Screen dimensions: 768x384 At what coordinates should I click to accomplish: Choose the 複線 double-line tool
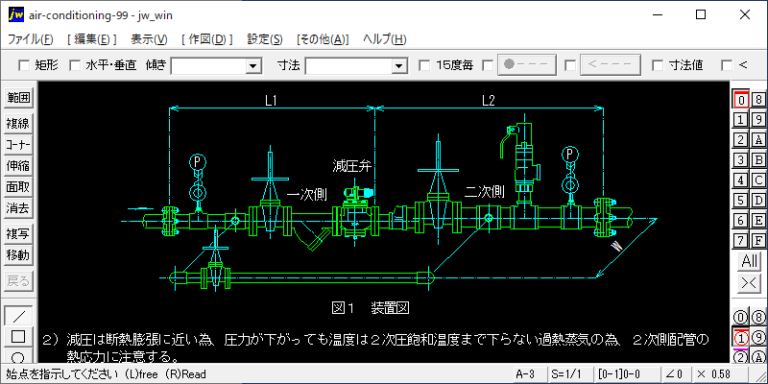coord(18,124)
